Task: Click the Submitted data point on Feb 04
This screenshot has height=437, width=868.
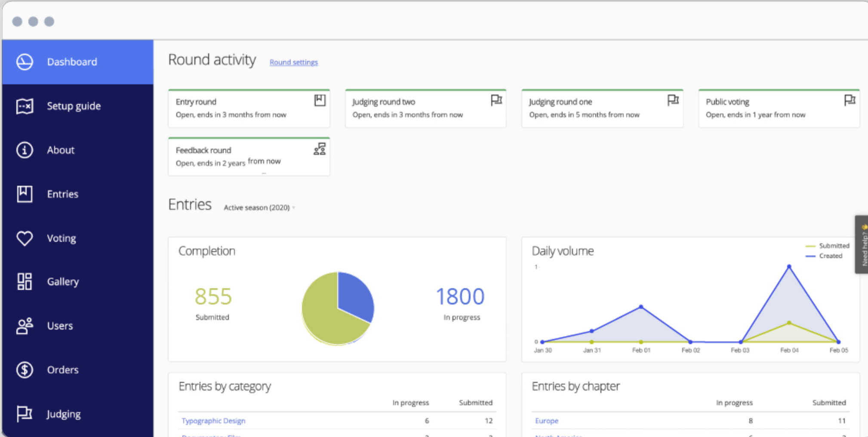Action: point(789,323)
